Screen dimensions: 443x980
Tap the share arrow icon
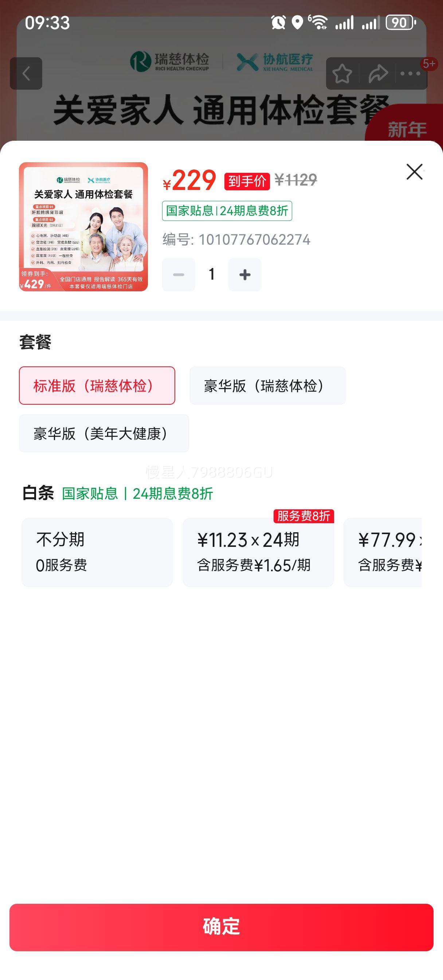tap(377, 73)
